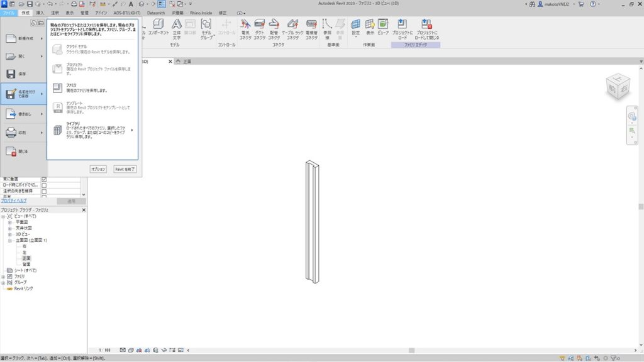Open the 開く (Open) file menu entry

(23, 56)
